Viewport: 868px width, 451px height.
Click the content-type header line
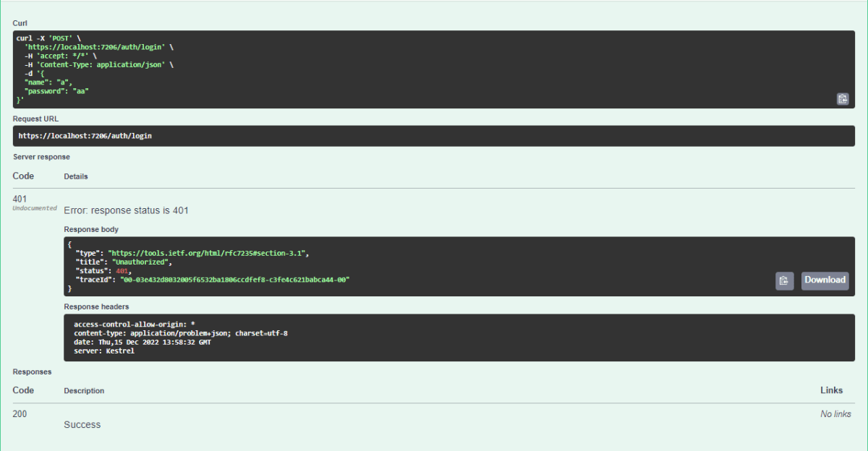tap(181, 333)
